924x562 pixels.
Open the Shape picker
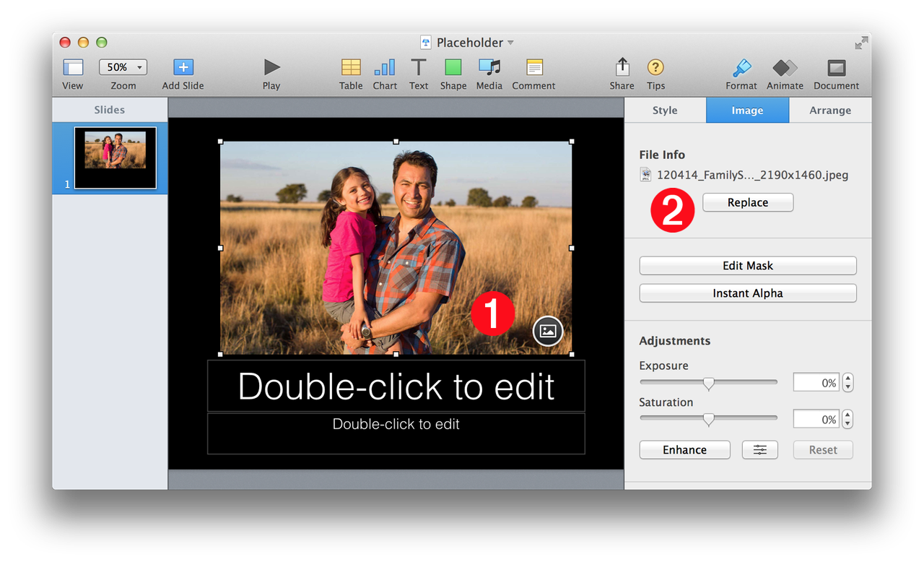coord(453,67)
